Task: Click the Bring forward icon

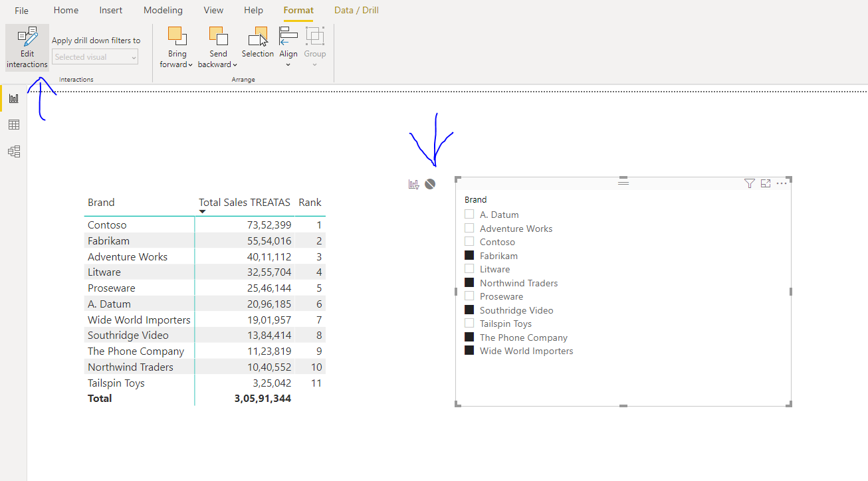Action: 177,36
